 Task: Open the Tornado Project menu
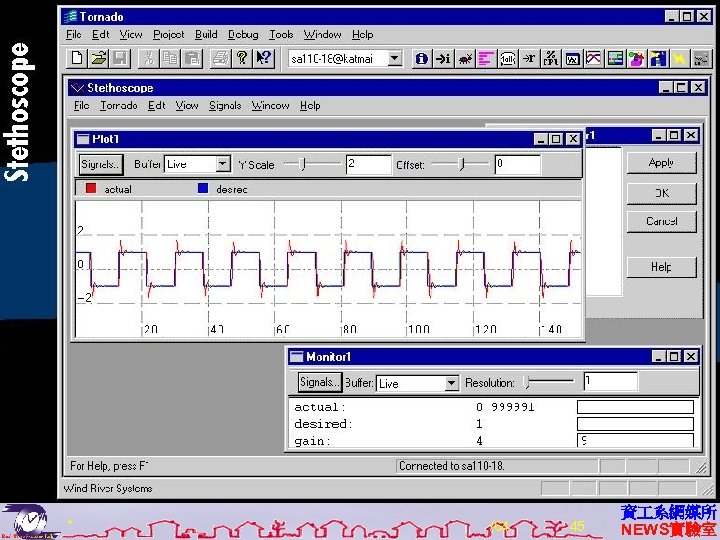(169, 34)
